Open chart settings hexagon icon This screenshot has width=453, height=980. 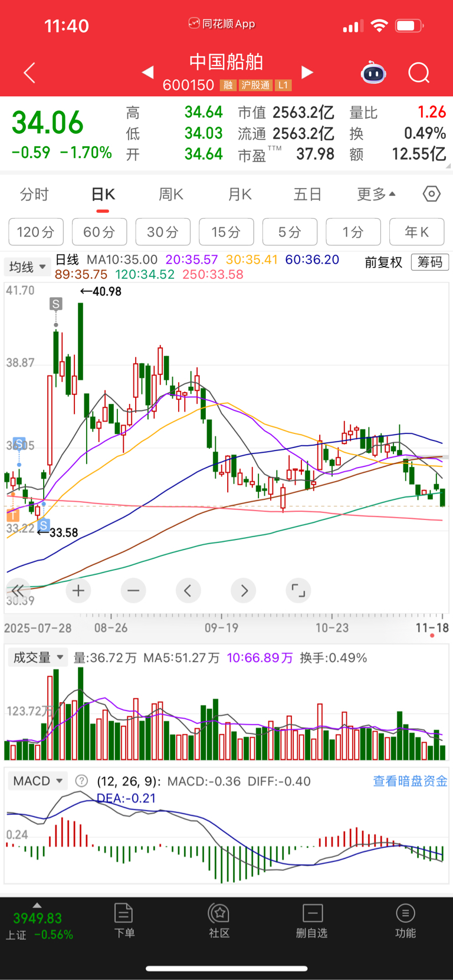(x=432, y=193)
